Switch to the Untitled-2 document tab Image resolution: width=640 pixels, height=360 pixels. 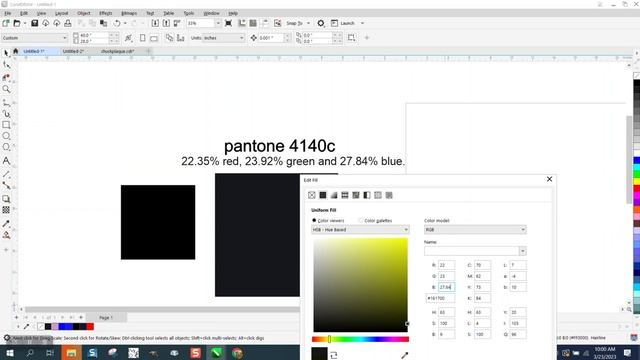click(73, 51)
